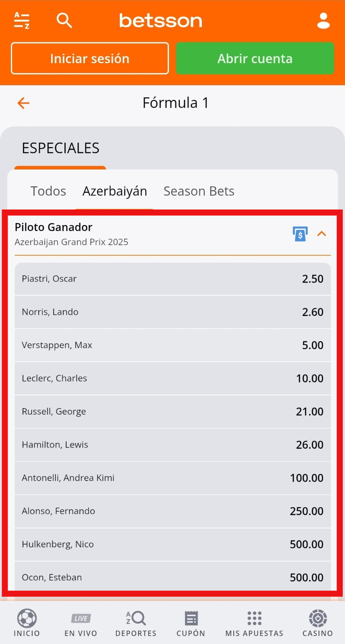The height and width of the screenshot is (644, 345).
Task: Select Piastri, Oscar at 2.50 odds
Action: (x=172, y=279)
